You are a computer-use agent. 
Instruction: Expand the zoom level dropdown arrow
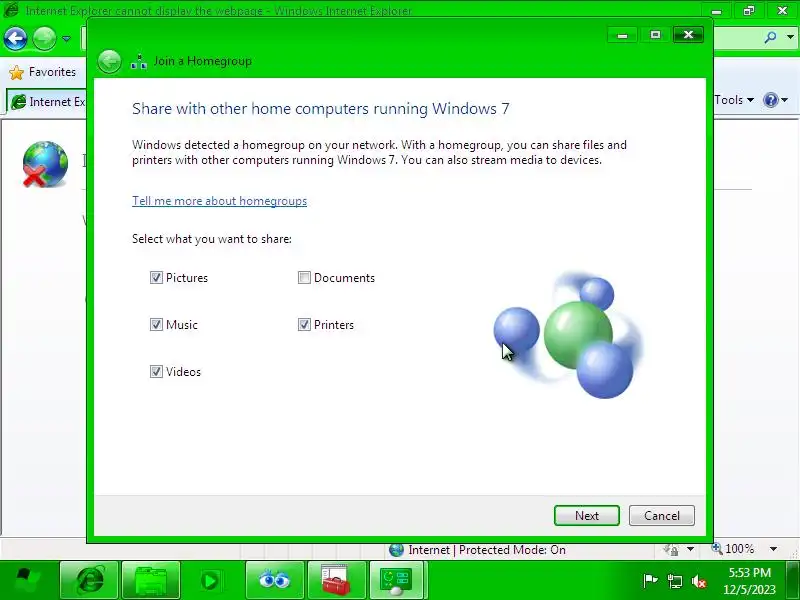pyautogui.click(x=773, y=549)
